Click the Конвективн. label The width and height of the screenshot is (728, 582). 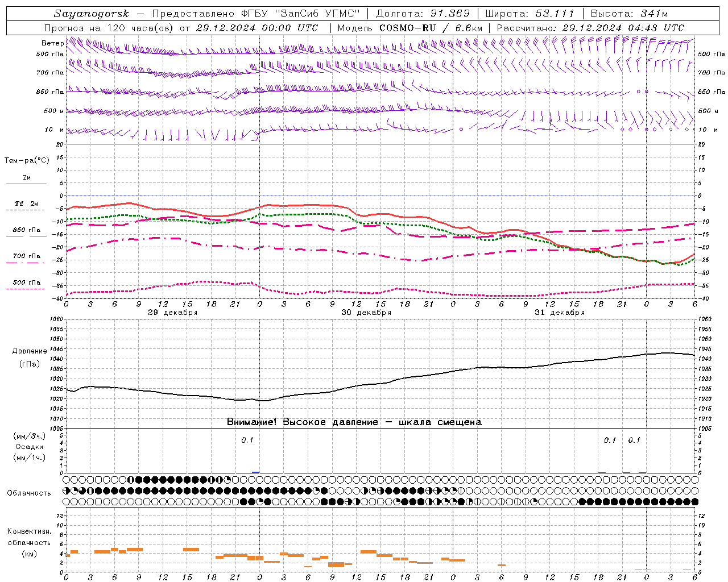29,531
